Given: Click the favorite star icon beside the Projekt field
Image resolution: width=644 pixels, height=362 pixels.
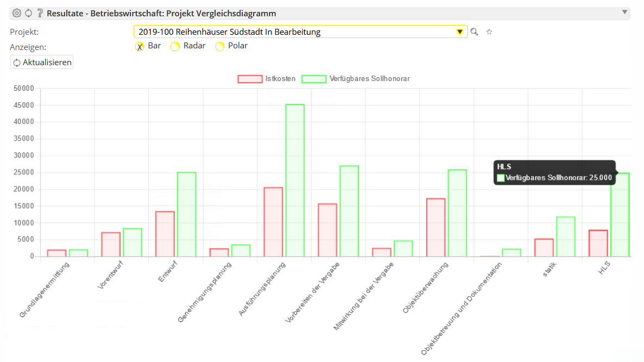Looking at the screenshot, I should (489, 32).
